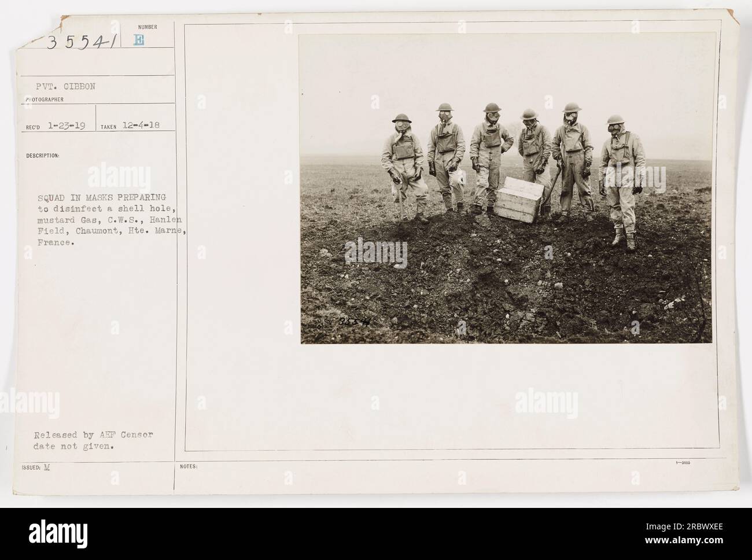Click the blue stamped letter E

point(139,40)
